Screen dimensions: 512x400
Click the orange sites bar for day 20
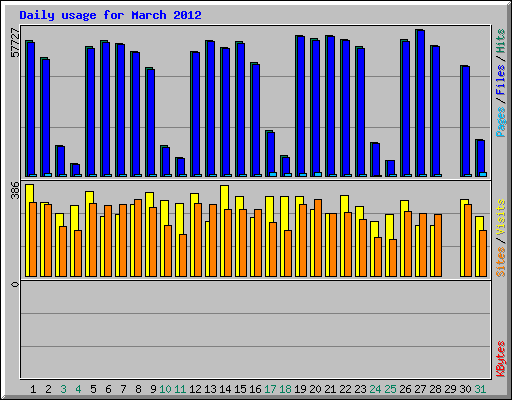coord(318,238)
